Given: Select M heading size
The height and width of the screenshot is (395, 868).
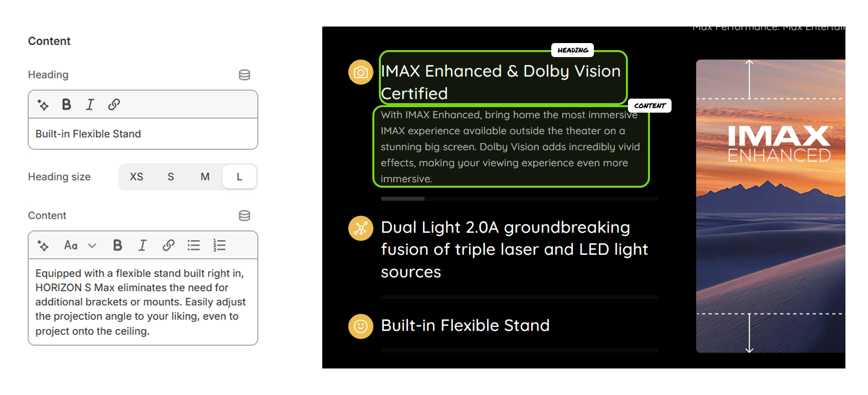Looking at the screenshot, I should [205, 177].
